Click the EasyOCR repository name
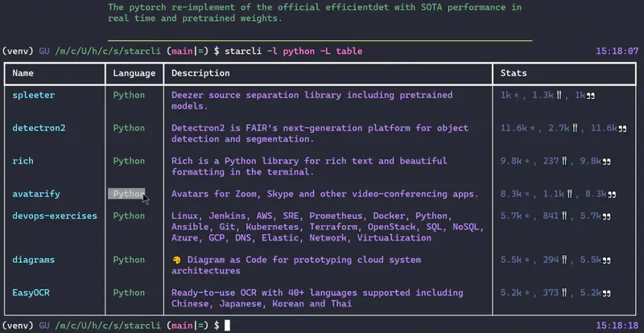Viewport: 644px width, 333px height. 31,294
